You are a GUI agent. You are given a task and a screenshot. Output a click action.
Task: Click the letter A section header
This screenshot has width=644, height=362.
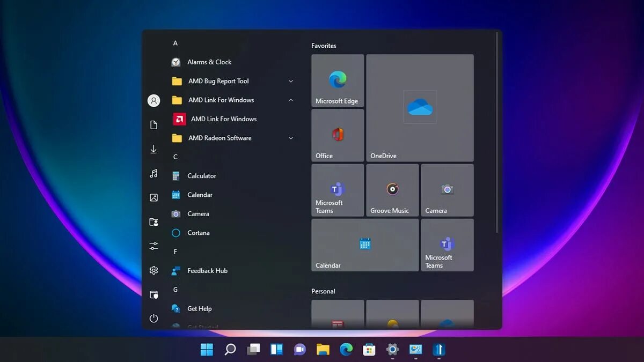click(x=175, y=43)
